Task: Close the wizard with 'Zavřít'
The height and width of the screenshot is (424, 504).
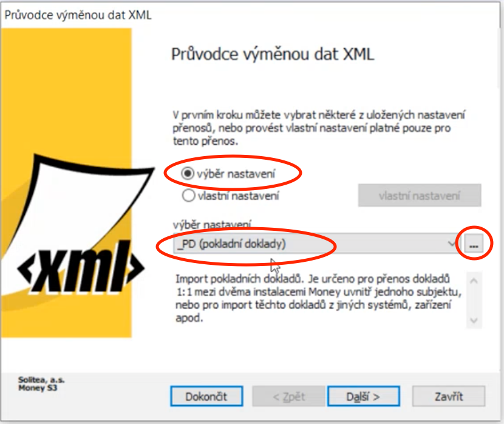Action: [x=449, y=396]
